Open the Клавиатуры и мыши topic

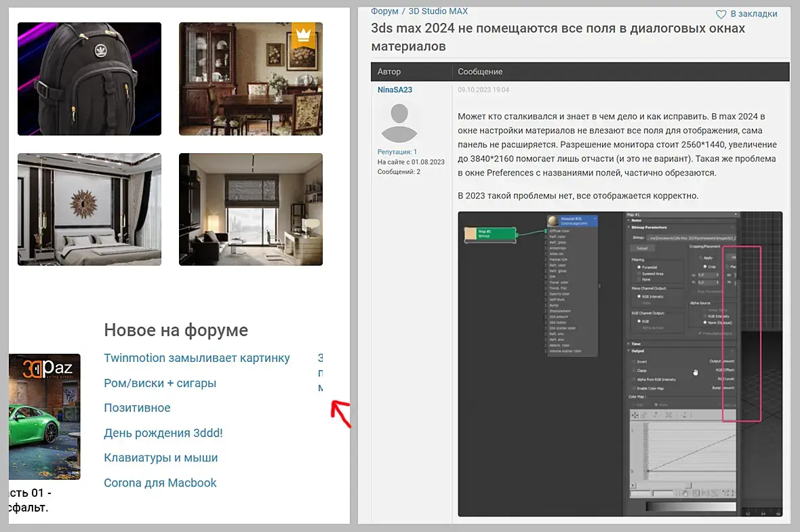click(161, 458)
